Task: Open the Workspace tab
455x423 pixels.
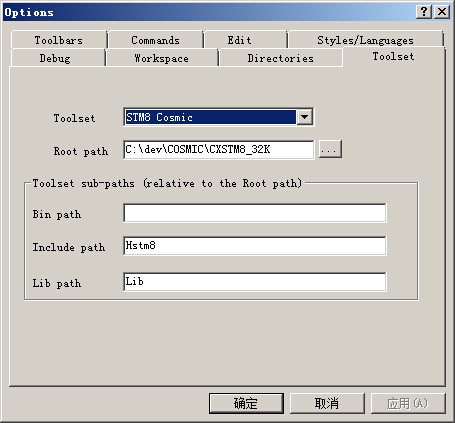Action: pyautogui.click(x=161, y=58)
